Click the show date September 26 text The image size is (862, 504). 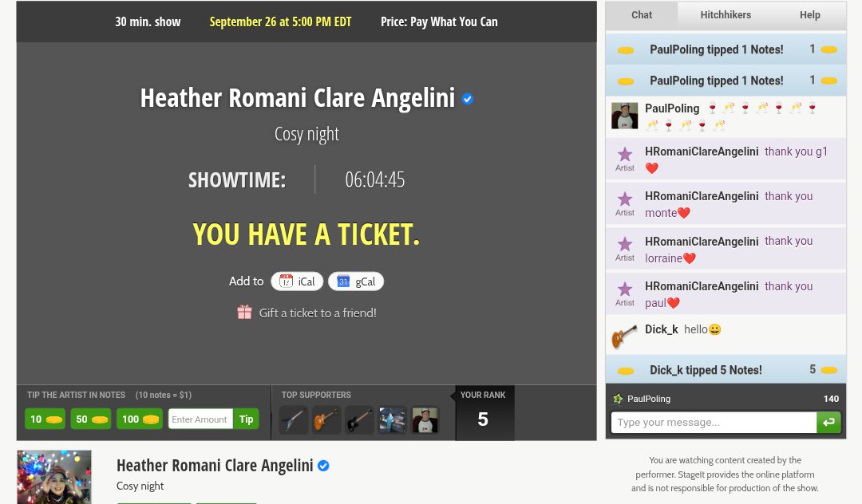(x=280, y=22)
